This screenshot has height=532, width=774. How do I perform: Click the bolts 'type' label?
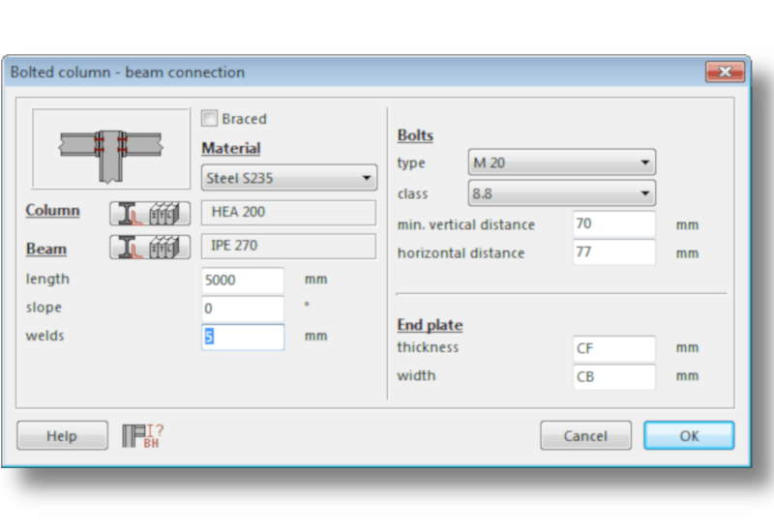pyautogui.click(x=411, y=163)
